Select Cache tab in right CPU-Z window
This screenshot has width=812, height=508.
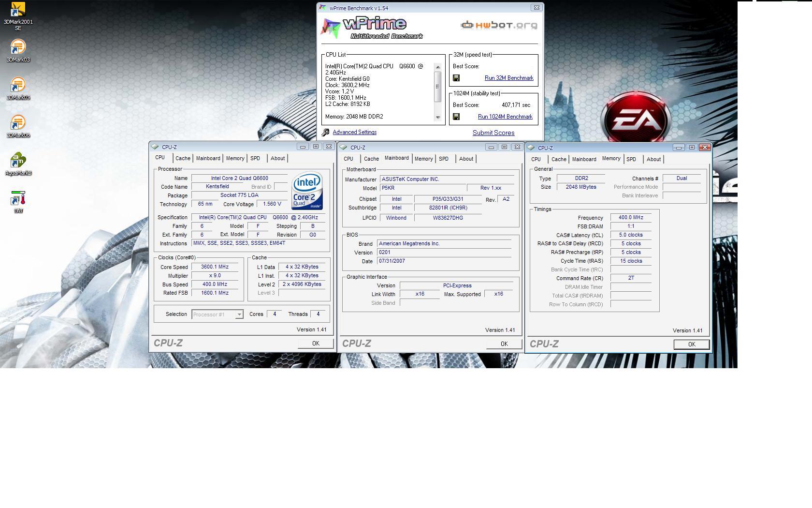[559, 159]
